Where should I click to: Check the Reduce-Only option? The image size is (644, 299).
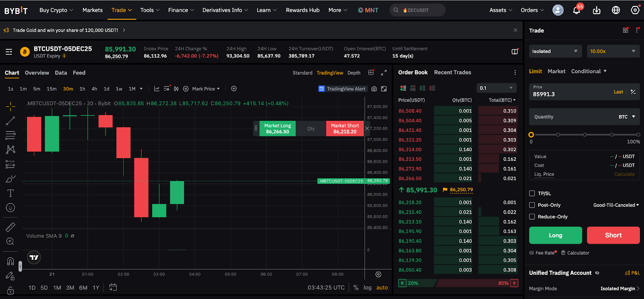[532, 217]
